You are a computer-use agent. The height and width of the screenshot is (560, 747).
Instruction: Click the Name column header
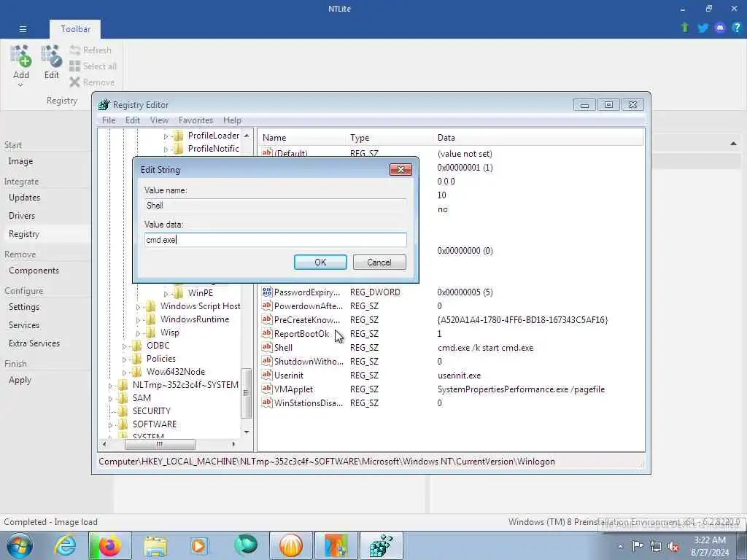coord(302,138)
